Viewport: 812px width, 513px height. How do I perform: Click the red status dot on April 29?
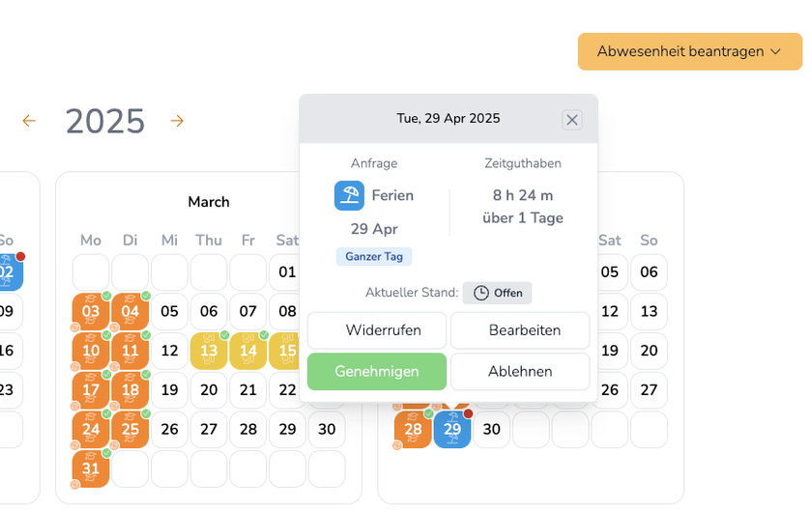[x=468, y=413]
